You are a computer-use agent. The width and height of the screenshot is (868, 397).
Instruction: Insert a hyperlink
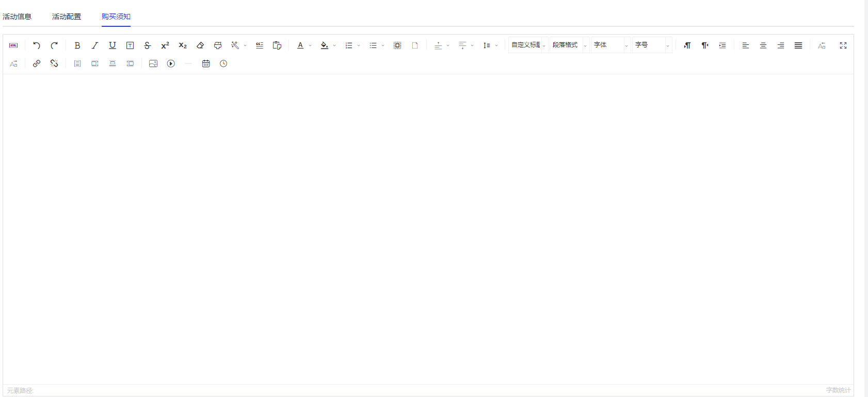coord(37,63)
